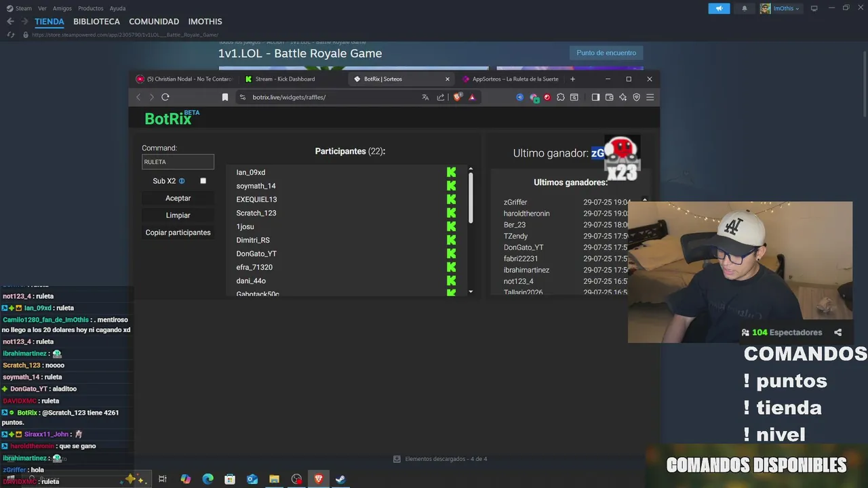Viewport: 868px width, 488px height.
Task: Click the browser back arrow
Action: coord(138,97)
